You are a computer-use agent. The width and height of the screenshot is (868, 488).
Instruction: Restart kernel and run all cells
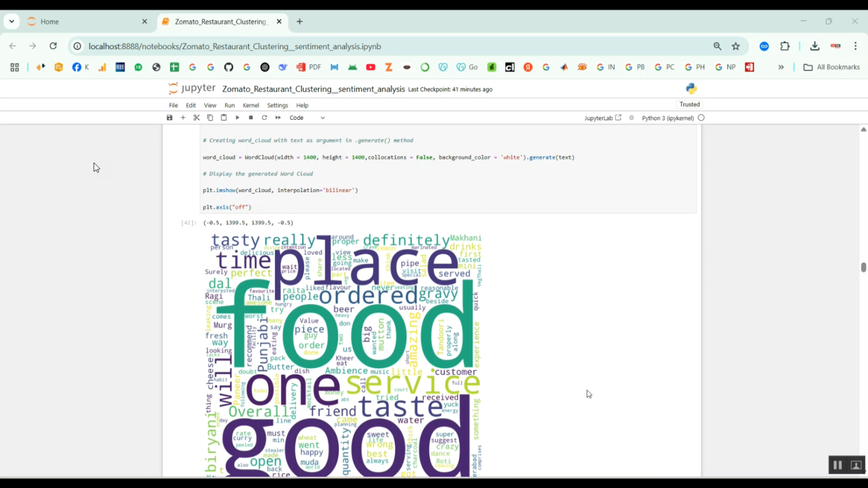coord(278,117)
